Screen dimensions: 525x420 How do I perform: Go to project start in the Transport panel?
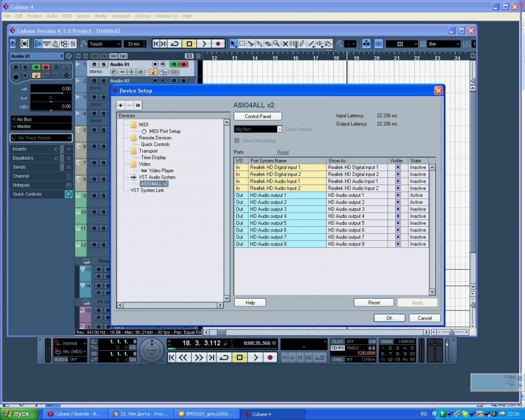[172, 358]
